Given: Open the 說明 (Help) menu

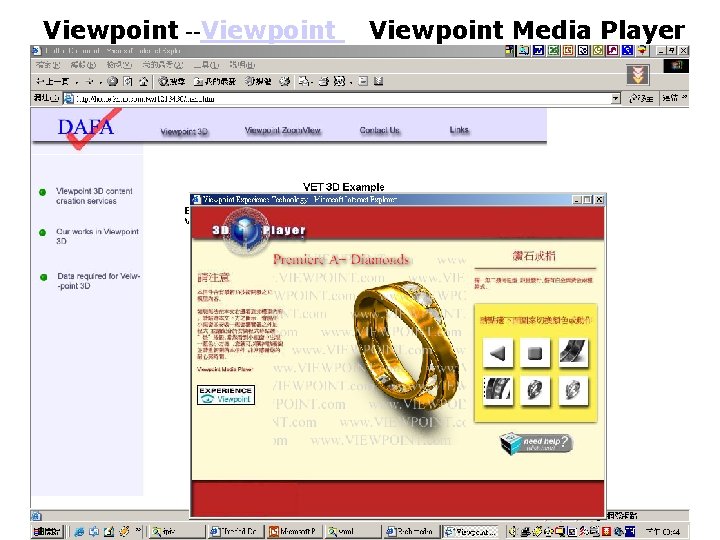Looking at the screenshot, I should (242, 65).
